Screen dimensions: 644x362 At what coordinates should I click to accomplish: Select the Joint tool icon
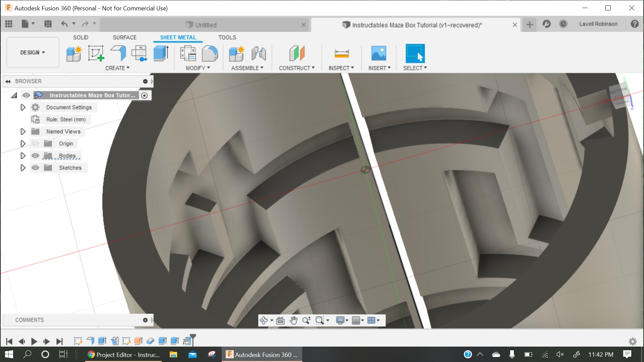[259, 54]
